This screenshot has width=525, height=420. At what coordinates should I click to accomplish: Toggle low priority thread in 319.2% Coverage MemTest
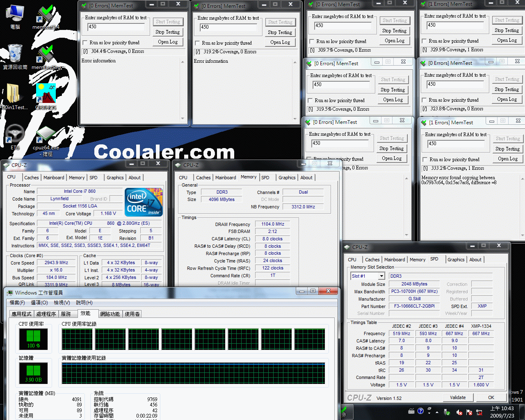pyautogui.click(x=197, y=43)
